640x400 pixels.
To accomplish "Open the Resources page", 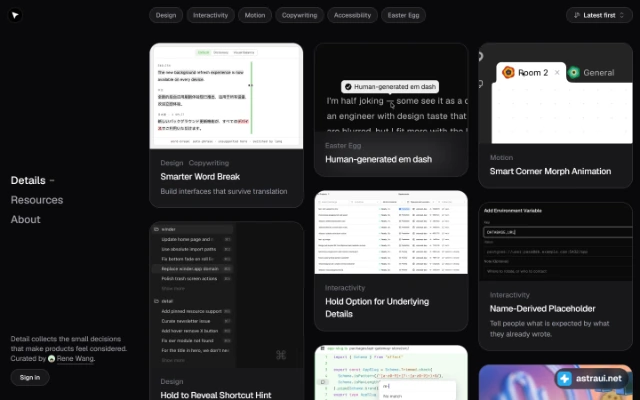I will (x=37, y=200).
